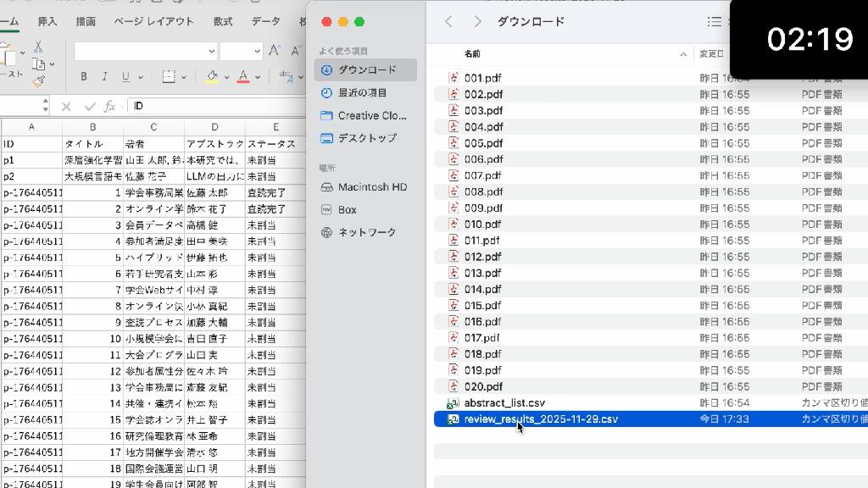Select the abstract_list.csv file

(x=504, y=403)
